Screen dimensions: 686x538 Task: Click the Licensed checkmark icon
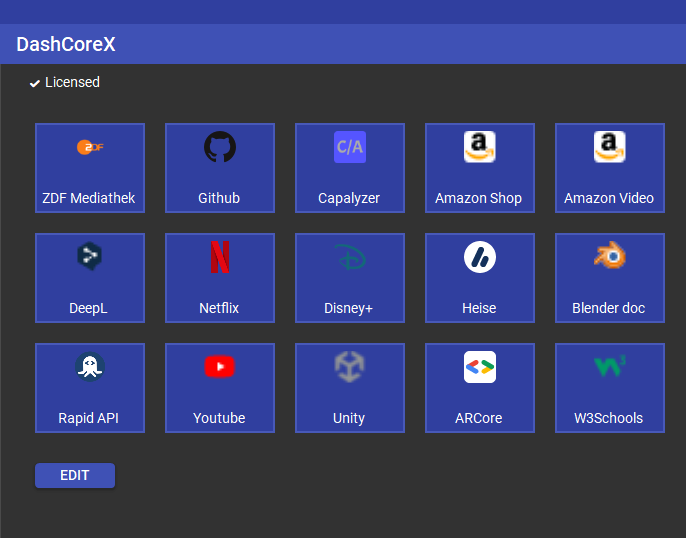coord(35,83)
